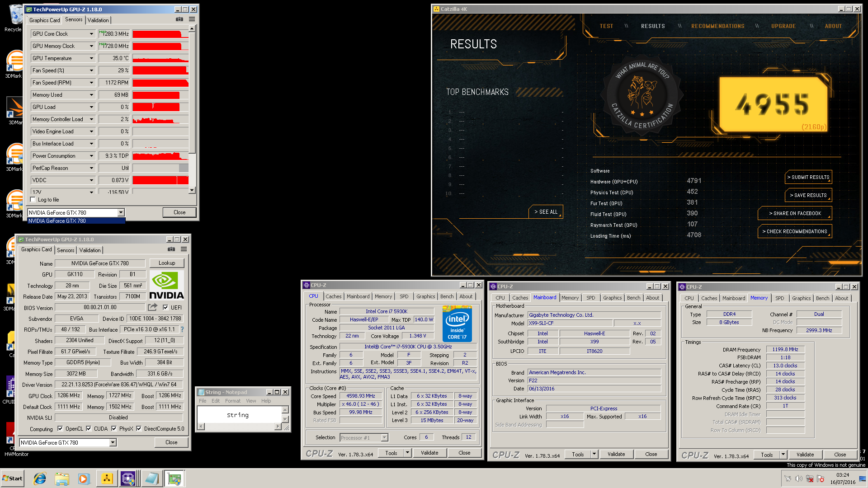Click Format menu in Notepad
The height and width of the screenshot is (488, 868).
233,401
